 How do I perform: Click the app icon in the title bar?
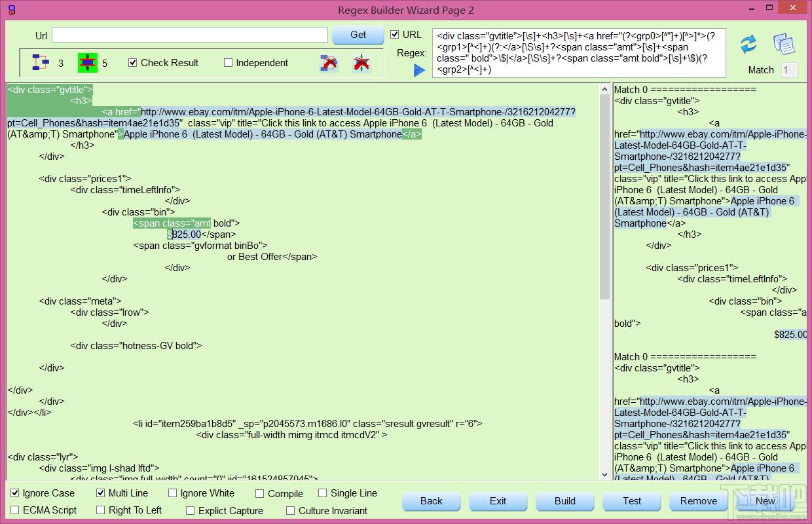(12, 10)
